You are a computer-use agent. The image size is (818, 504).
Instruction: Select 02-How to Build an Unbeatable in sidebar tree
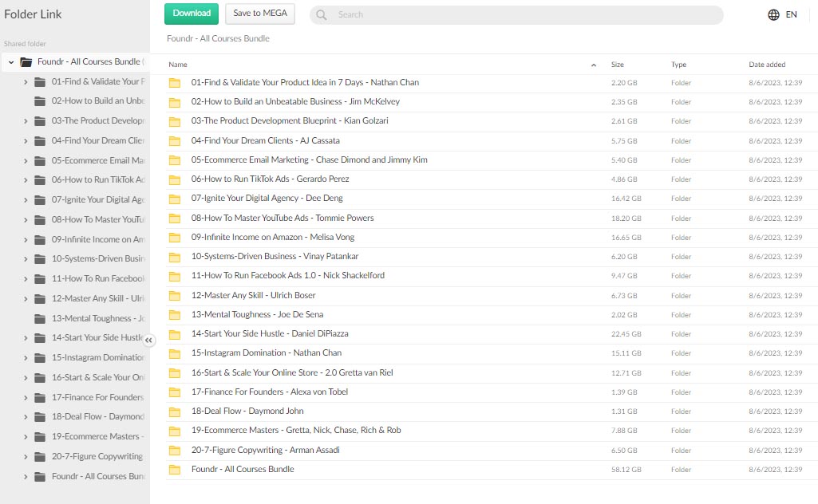pyautogui.click(x=98, y=101)
